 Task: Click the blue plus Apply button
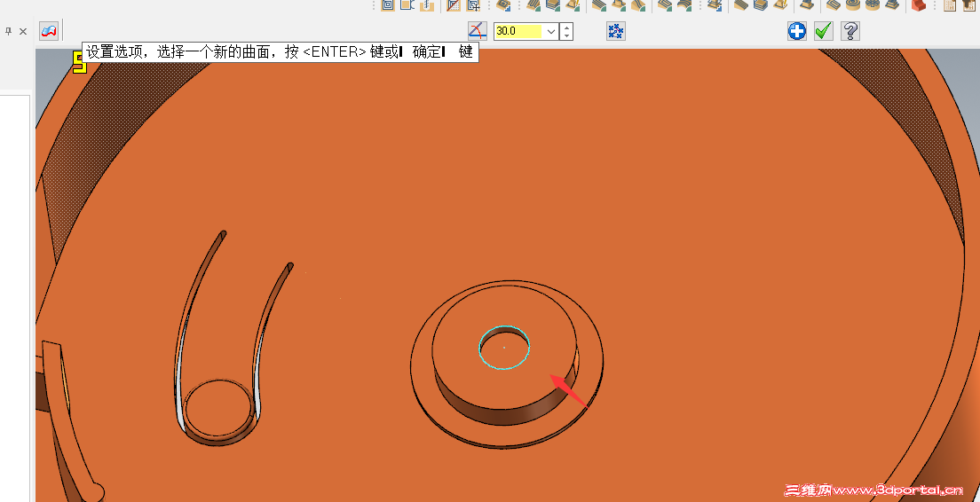[797, 30]
